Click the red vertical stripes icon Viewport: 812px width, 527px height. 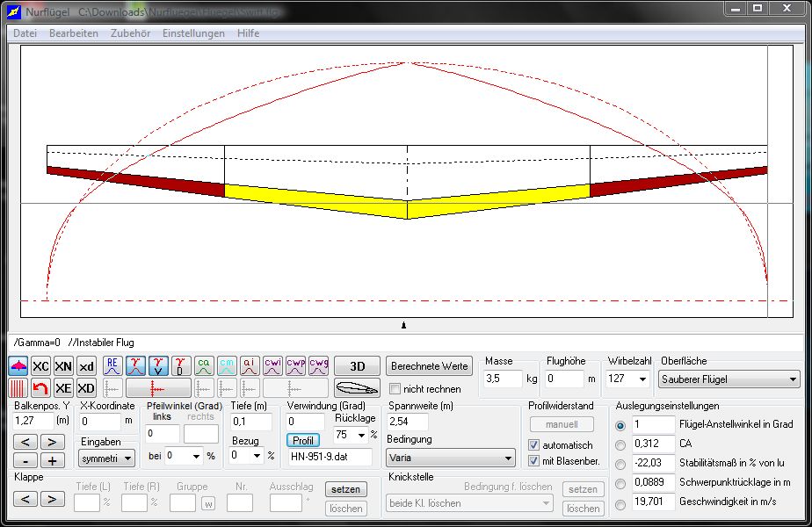pos(18,388)
